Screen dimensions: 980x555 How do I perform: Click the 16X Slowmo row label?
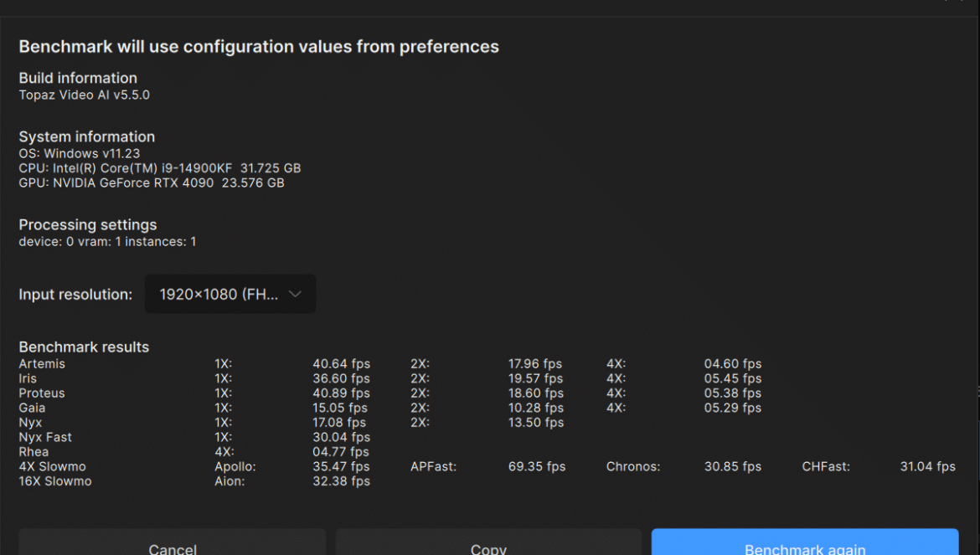(x=55, y=481)
